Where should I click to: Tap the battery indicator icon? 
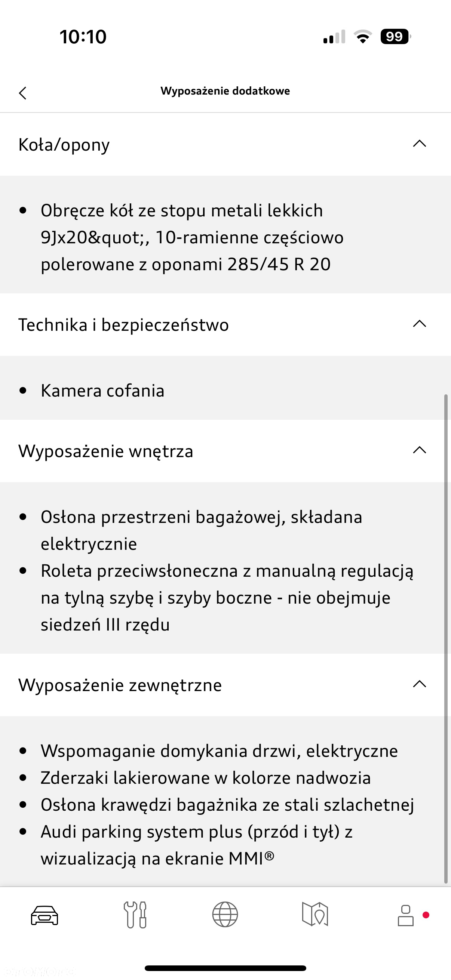pos(395,37)
